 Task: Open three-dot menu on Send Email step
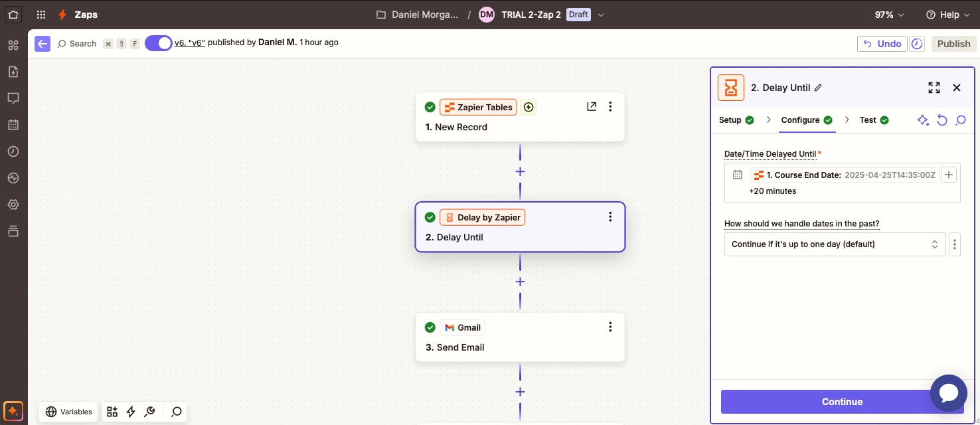[610, 327]
